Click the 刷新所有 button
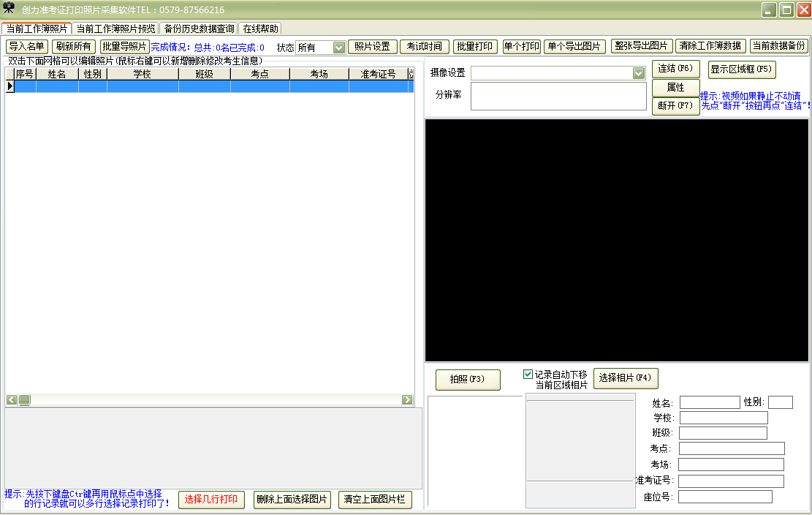 (74, 47)
